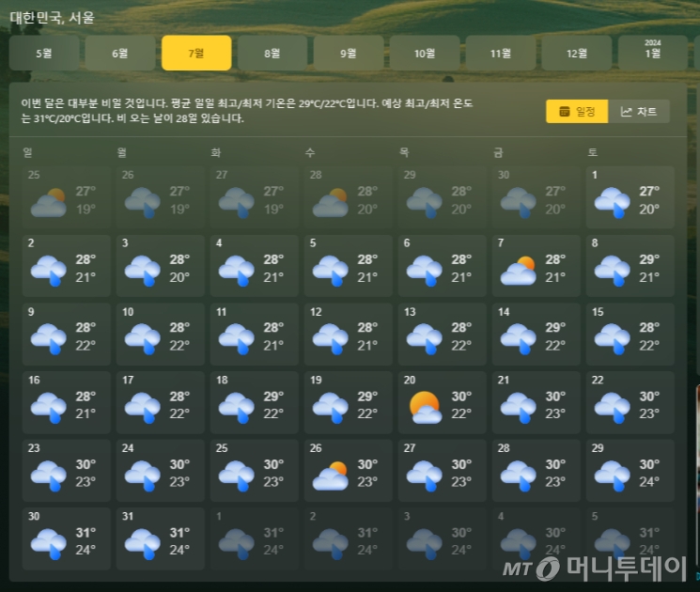Click the rain cloud icon for July 1
This screenshot has height=592, width=700.
coord(613,202)
